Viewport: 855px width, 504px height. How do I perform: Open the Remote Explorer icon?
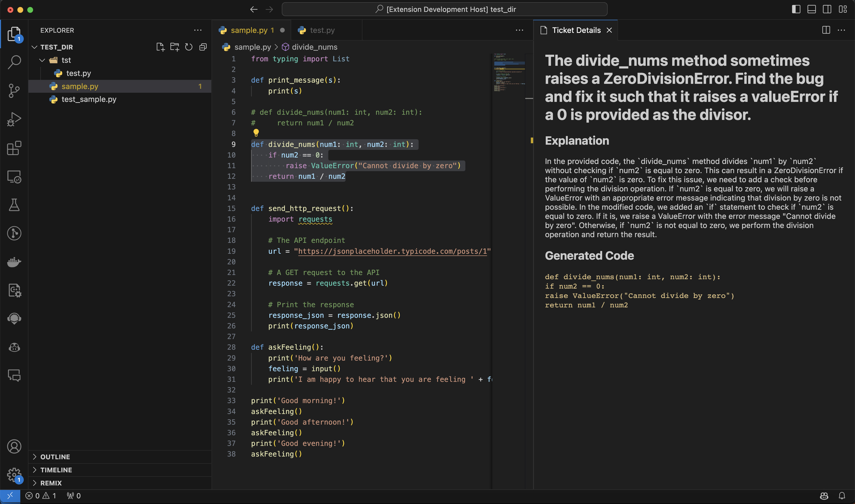coord(14,177)
